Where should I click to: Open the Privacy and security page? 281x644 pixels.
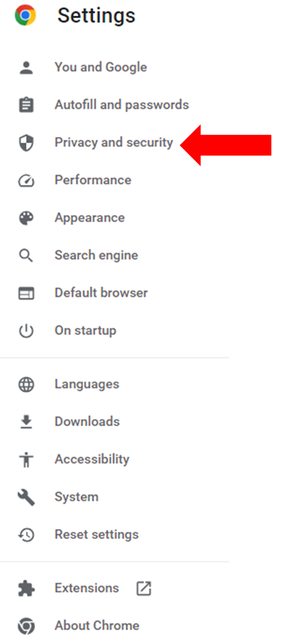coord(114,143)
